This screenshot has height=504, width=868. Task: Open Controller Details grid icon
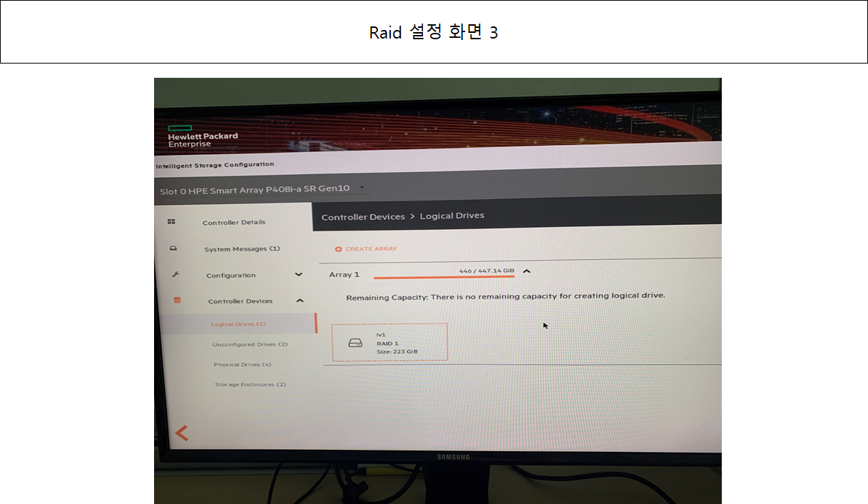171,221
